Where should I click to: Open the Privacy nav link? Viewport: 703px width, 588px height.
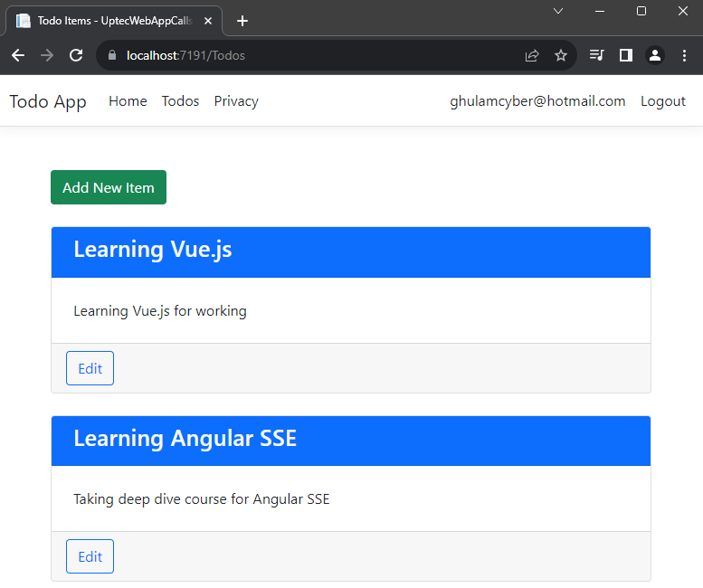coord(236,101)
